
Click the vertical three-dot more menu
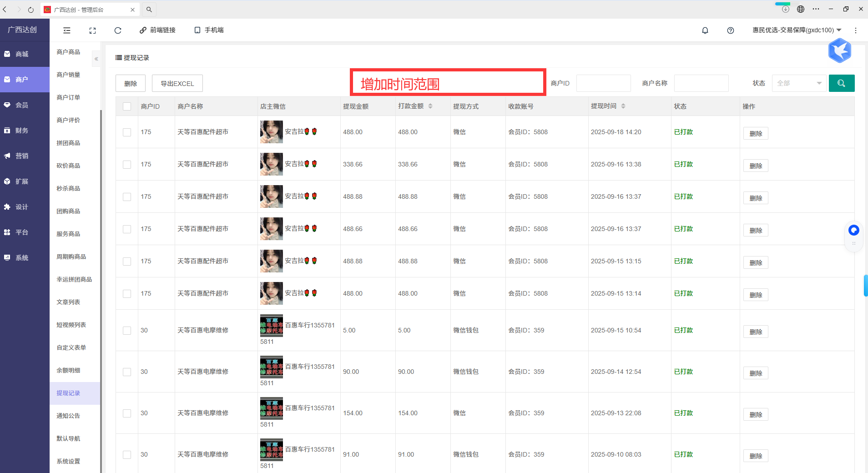855,30
